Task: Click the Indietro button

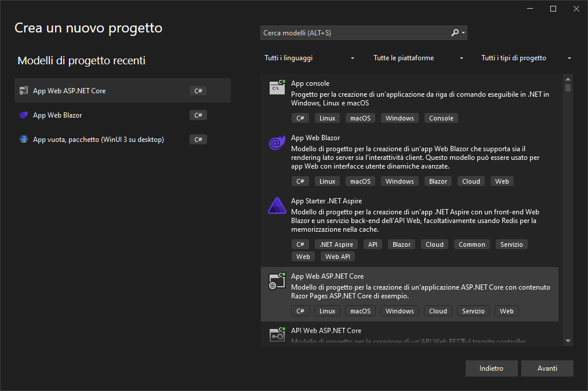Action: (491, 368)
